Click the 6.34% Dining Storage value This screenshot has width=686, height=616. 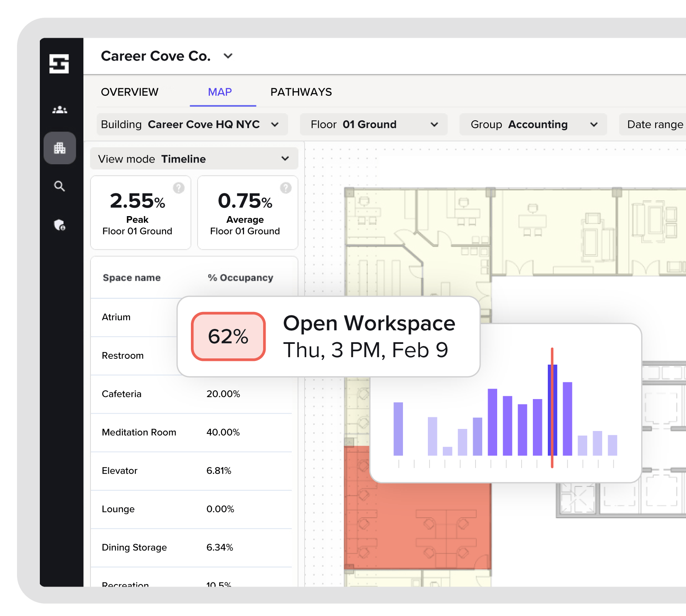pyautogui.click(x=220, y=548)
